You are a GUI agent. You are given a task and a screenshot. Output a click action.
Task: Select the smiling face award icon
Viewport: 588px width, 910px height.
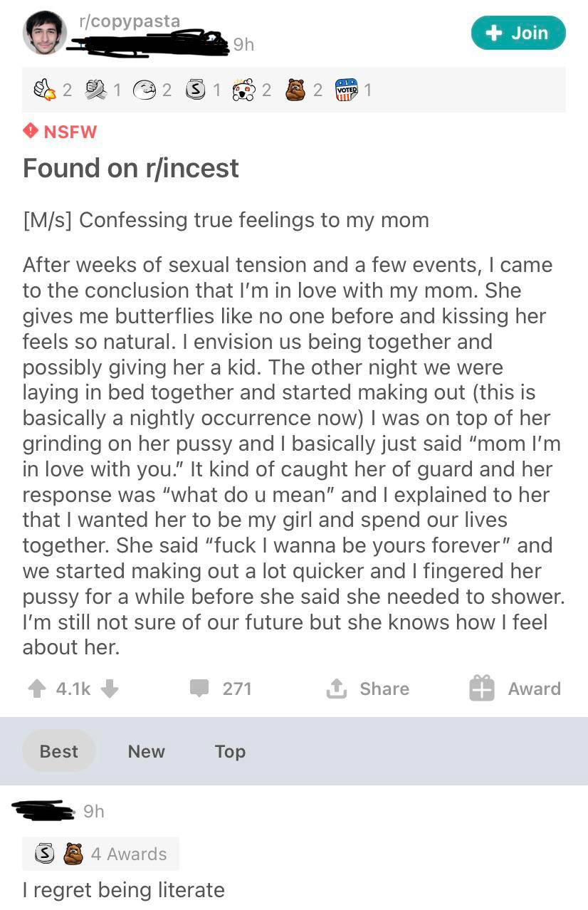coord(145,90)
